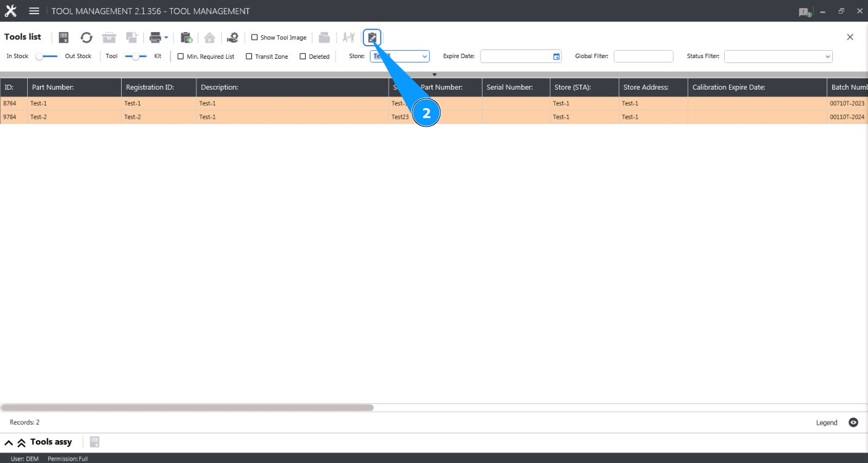The height and width of the screenshot is (463, 868).
Task: Click batch number cell 00710T-2023
Action: [x=848, y=103]
